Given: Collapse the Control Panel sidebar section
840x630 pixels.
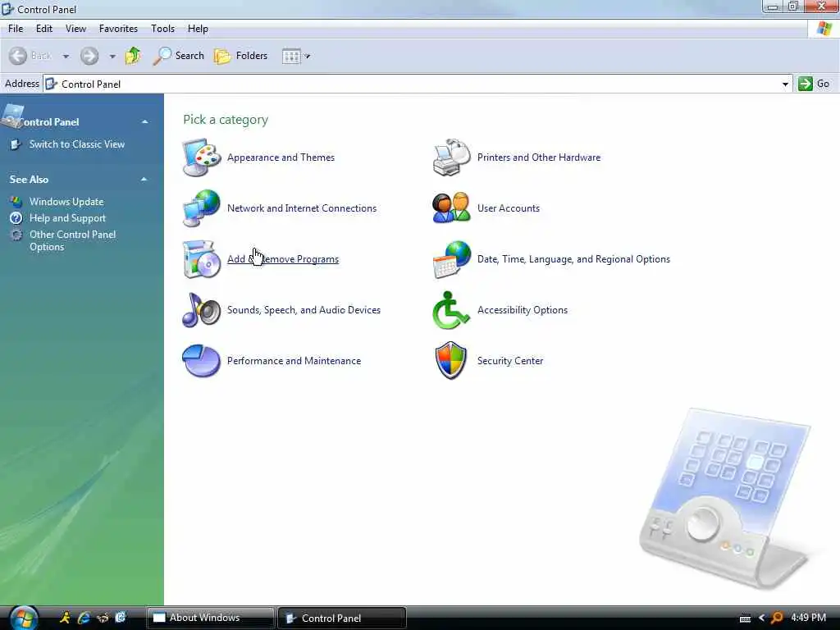Looking at the screenshot, I should [x=144, y=122].
